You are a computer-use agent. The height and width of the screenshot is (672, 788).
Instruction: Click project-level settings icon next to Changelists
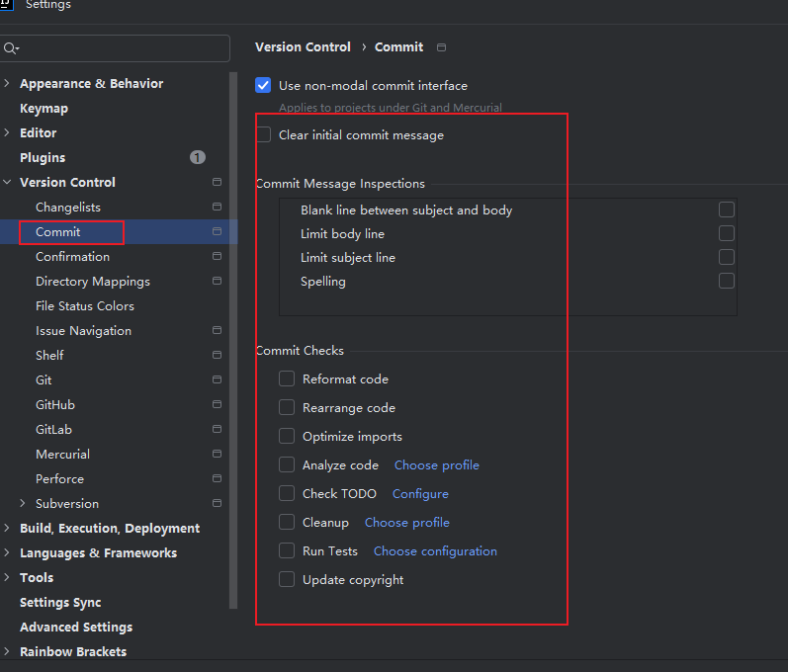pos(218,207)
